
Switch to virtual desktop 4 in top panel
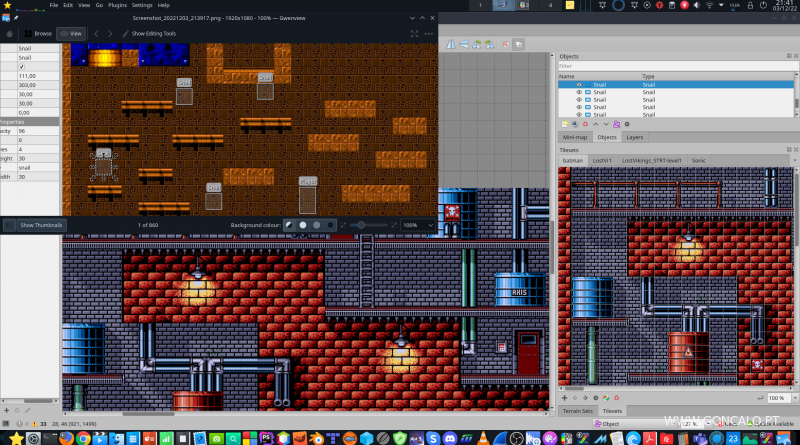[550, 5]
